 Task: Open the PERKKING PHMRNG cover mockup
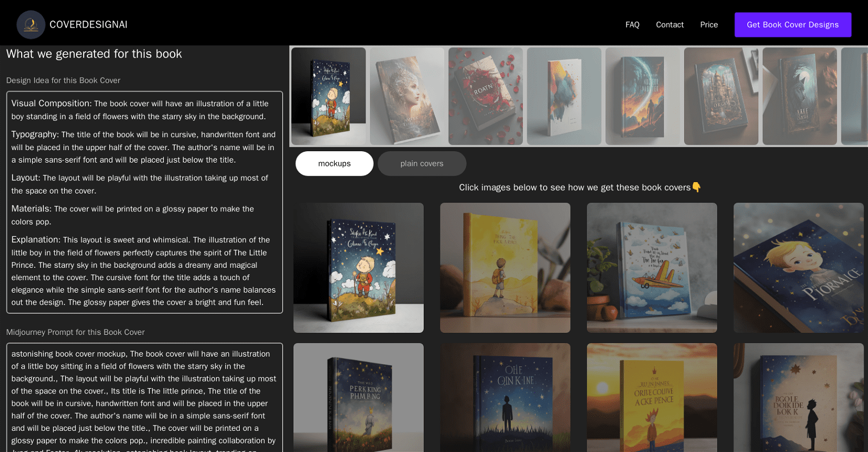click(x=359, y=397)
